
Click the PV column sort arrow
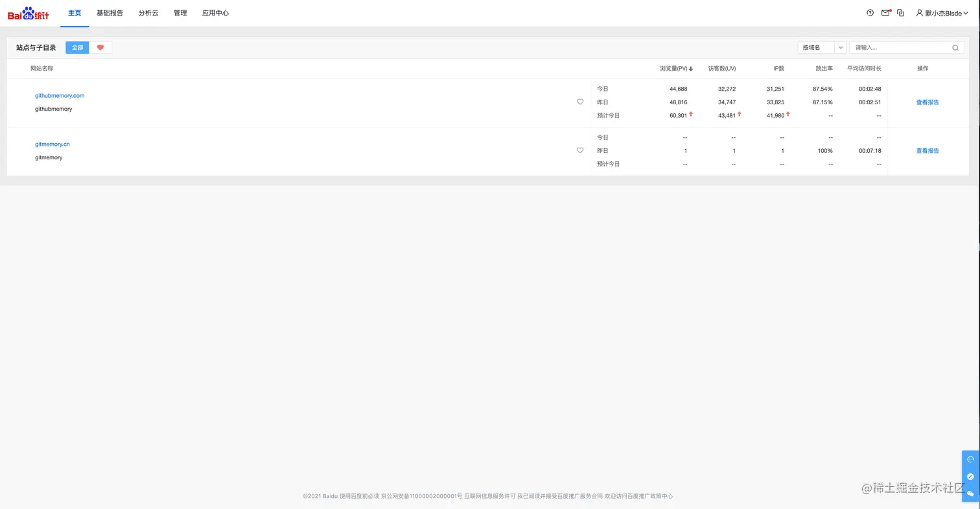tap(691, 69)
